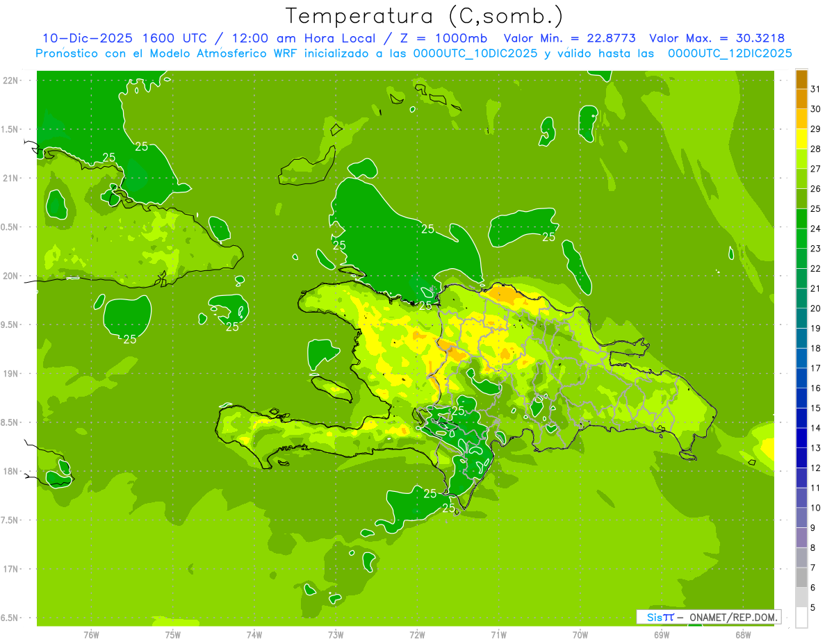834x644 pixels.
Task: Click the colorbar segment between 26 and 27
Action: click(801, 179)
